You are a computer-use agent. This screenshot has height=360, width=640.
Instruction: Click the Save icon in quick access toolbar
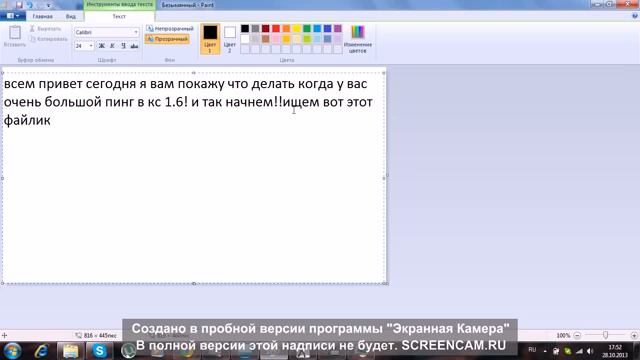(x=19, y=5)
